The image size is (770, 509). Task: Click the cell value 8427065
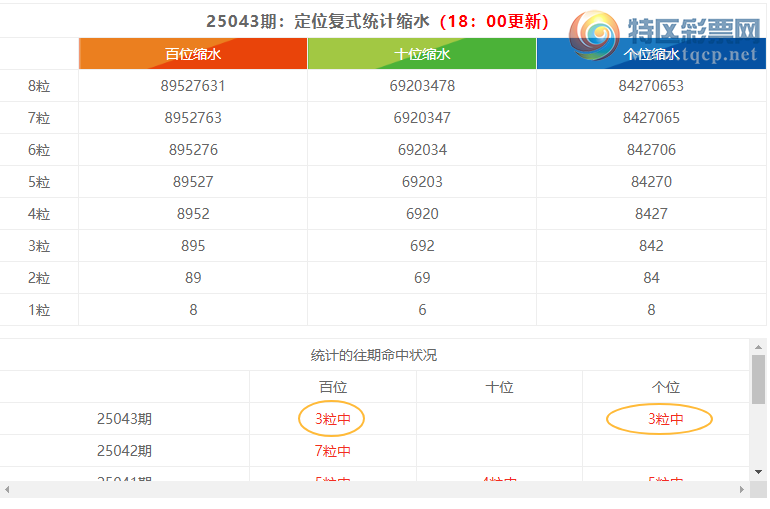point(651,118)
